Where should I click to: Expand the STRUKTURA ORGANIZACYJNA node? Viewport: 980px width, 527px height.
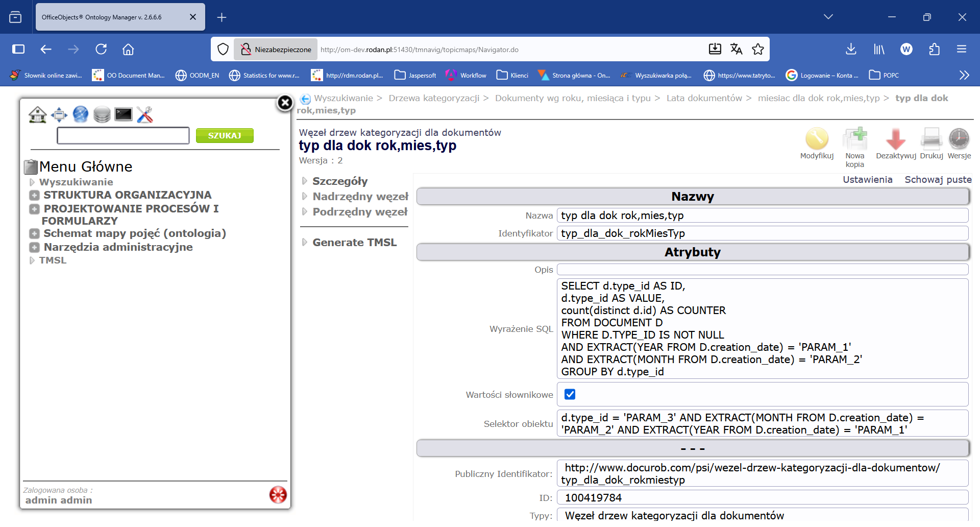pyautogui.click(x=34, y=195)
